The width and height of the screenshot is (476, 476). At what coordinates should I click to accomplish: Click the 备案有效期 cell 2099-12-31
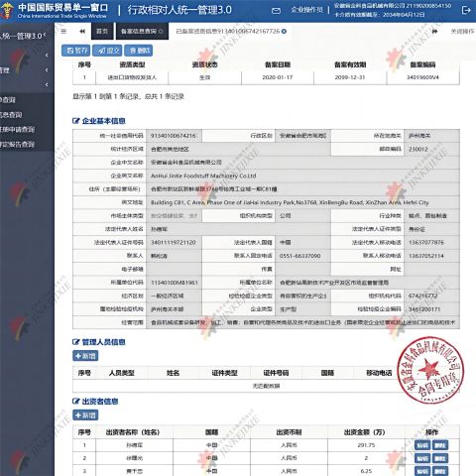350,77
